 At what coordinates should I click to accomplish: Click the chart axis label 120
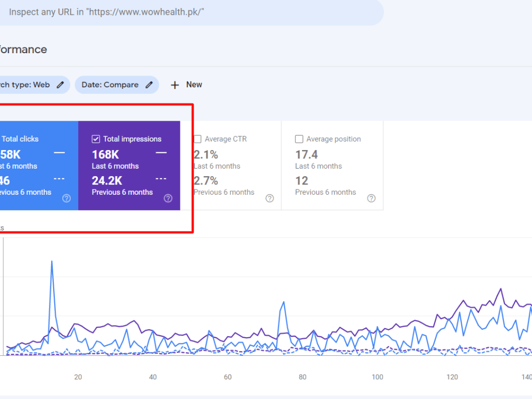point(452,377)
